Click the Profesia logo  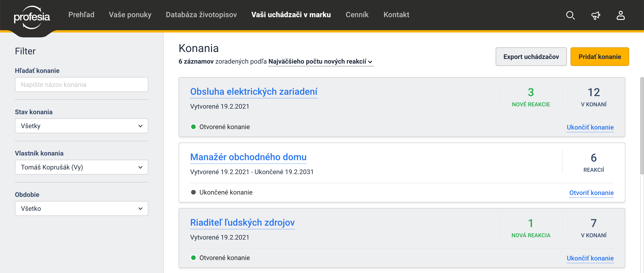(x=32, y=17)
